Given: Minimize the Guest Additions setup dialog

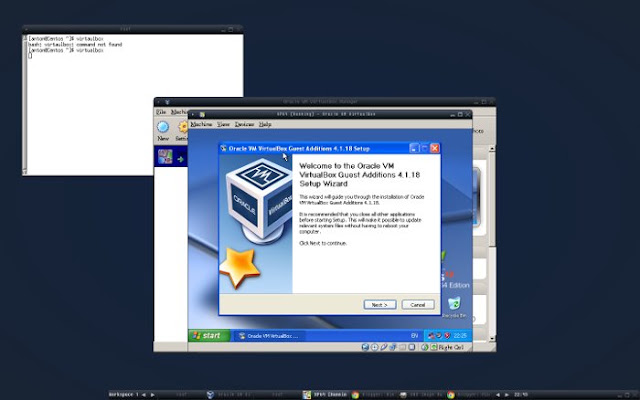Looking at the screenshot, I should pyautogui.click(x=414, y=148).
